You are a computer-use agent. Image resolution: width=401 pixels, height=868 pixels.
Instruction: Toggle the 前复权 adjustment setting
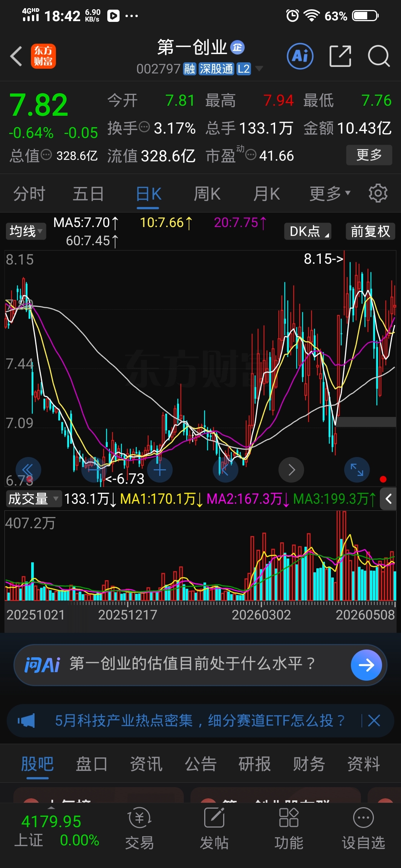[x=370, y=231]
